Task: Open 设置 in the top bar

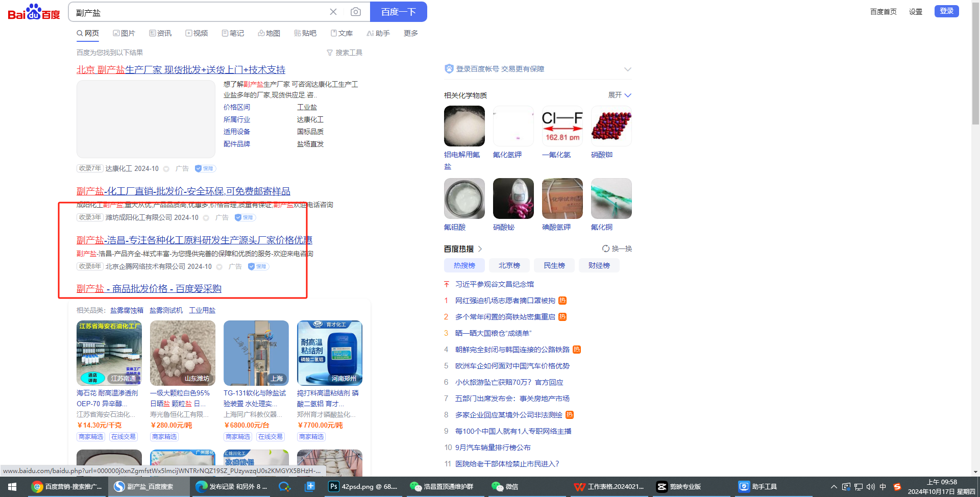Action: click(x=916, y=12)
